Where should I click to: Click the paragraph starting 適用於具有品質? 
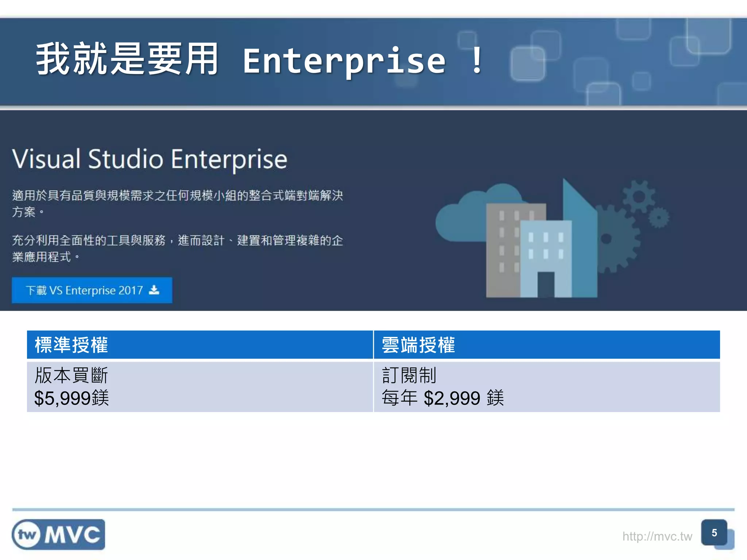tap(178, 203)
